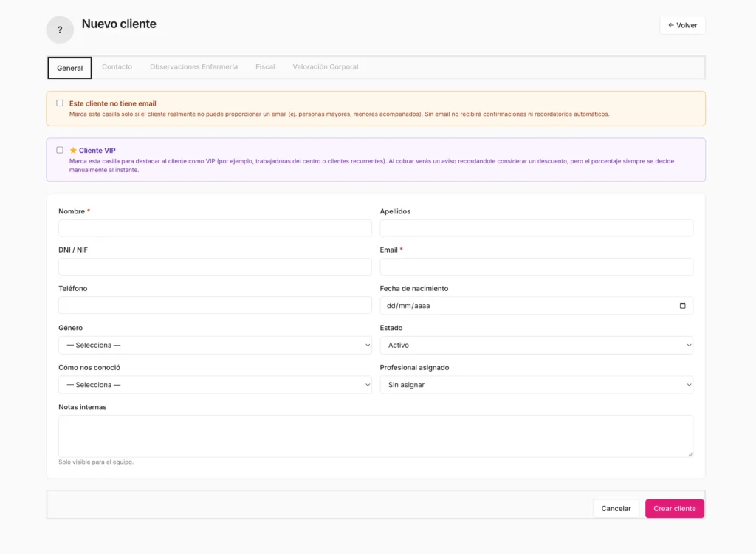Click into the Apellidos field
The height and width of the screenshot is (554, 756).
click(536, 228)
